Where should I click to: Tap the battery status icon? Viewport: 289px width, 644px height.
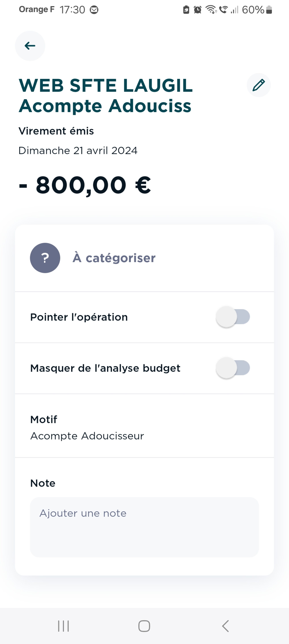[x=269, y=10]
